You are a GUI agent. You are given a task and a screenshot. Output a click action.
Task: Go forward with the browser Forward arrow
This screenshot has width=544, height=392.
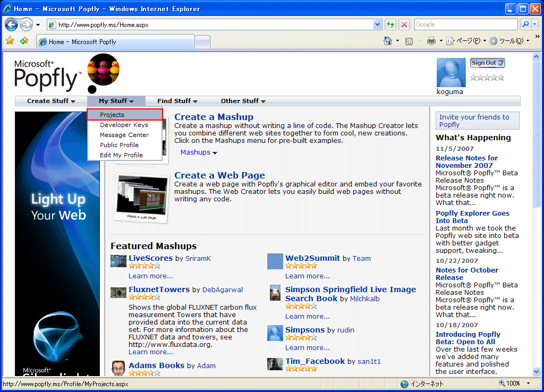[26, 24]
